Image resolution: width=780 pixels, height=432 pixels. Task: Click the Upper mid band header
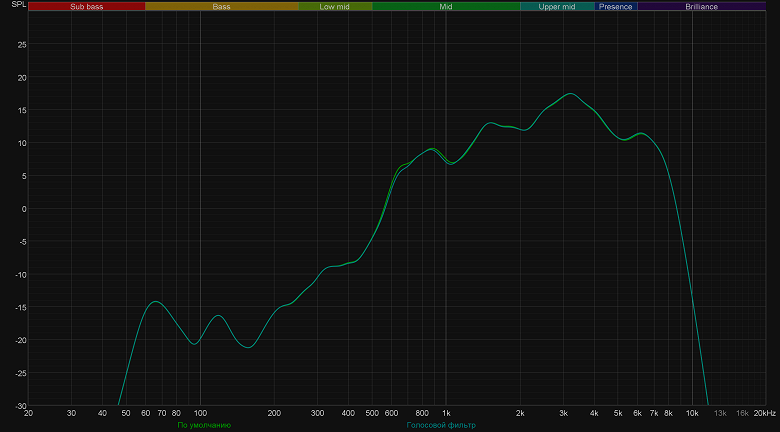tap(557, 6)
